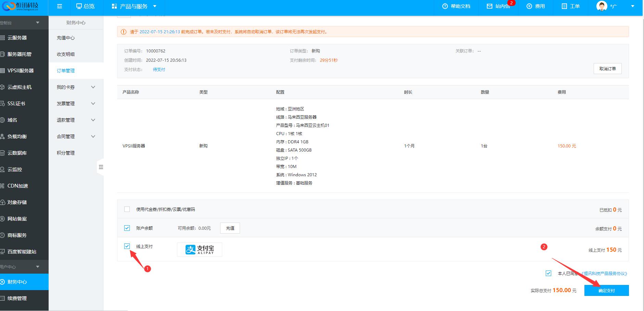Viewport: 644px width, 311px height.
Task: Click the hamburger menu collapse icon in top bar
Action: (x=60, y=6)
